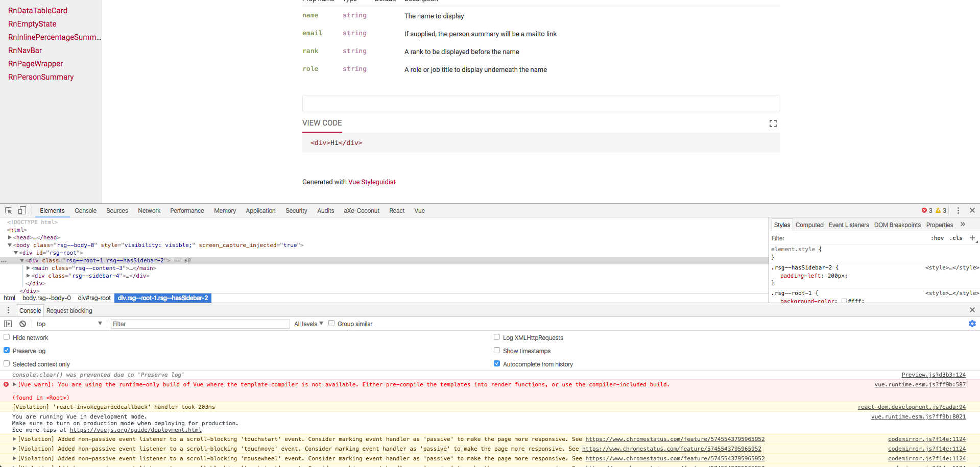Check Show timestamps option
This screenshot has width=980, height=467.
(497, 350)
